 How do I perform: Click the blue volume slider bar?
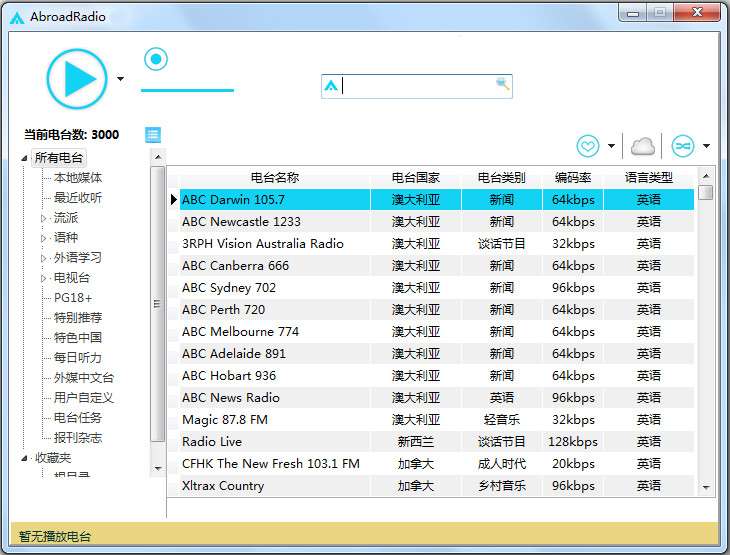click(x=187, y=90)
